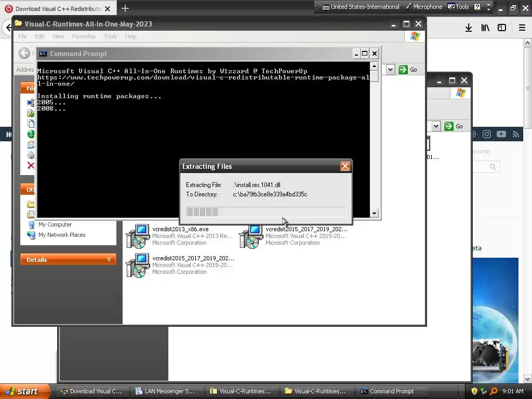532x399 pixels.
Task: Click the My Computer icon in sidebar
Action: (31, 224)
